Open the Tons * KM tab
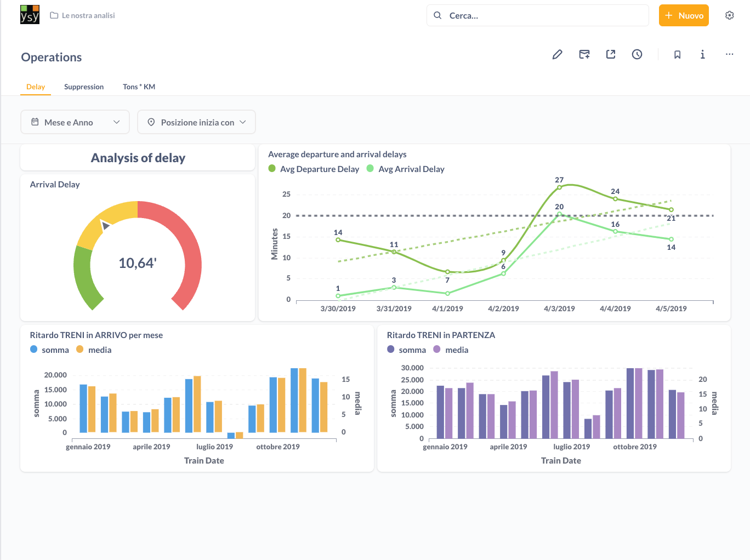This screenshot has height=560, width=750. 139,87
